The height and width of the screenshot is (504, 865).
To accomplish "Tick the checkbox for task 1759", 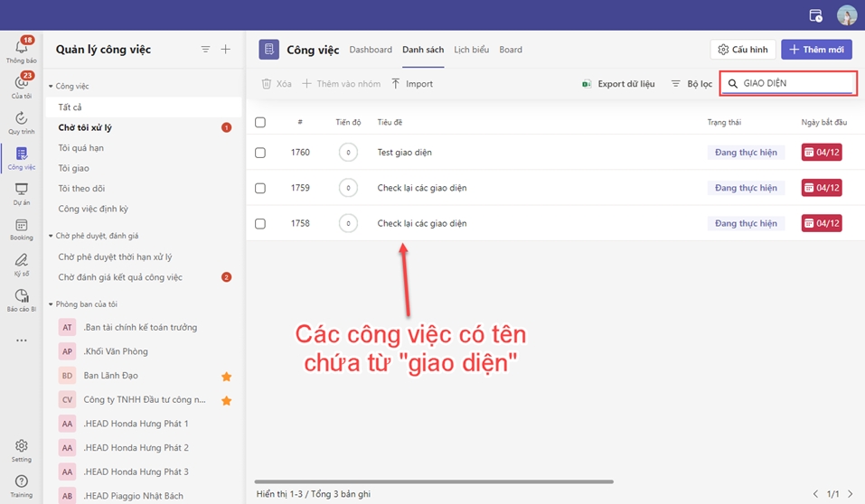I will (260, 188).
